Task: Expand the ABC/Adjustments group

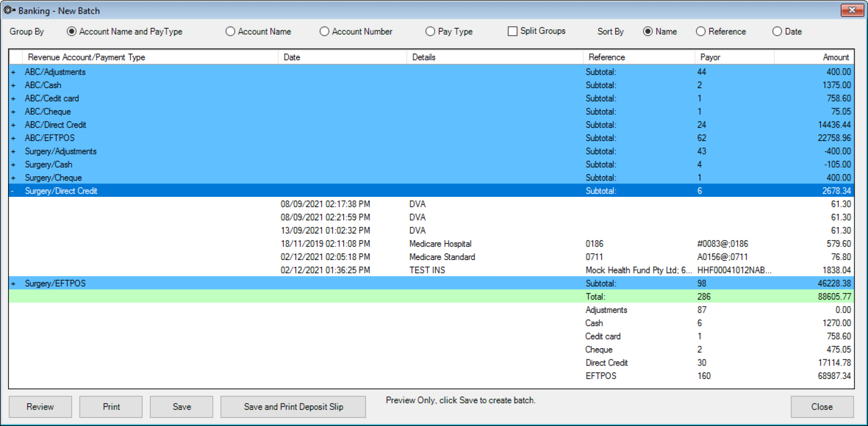Action: (x=14, y=72)
